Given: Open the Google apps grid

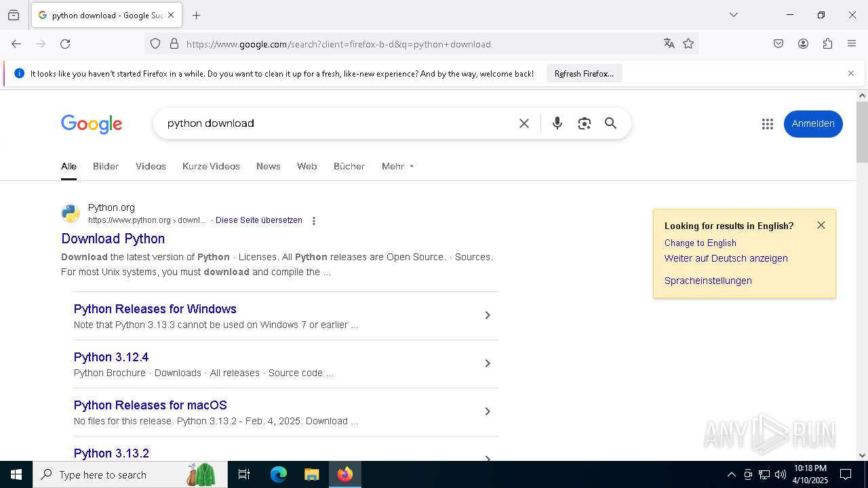Looking at the screenshot, I should point(768,124).
